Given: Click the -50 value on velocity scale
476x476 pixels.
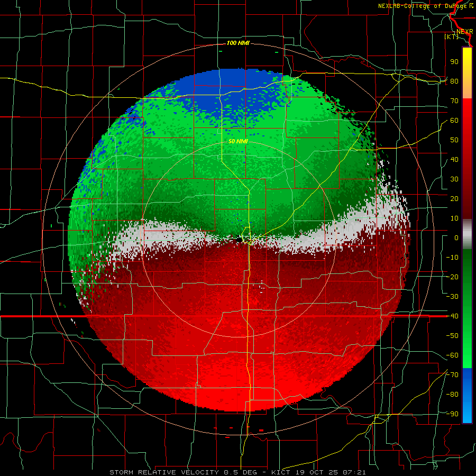Looking at the screenshot, I should point(452,336).
